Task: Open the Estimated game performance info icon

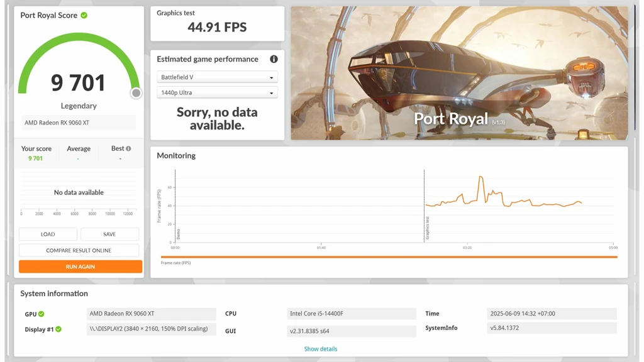Action: (274, 59)
